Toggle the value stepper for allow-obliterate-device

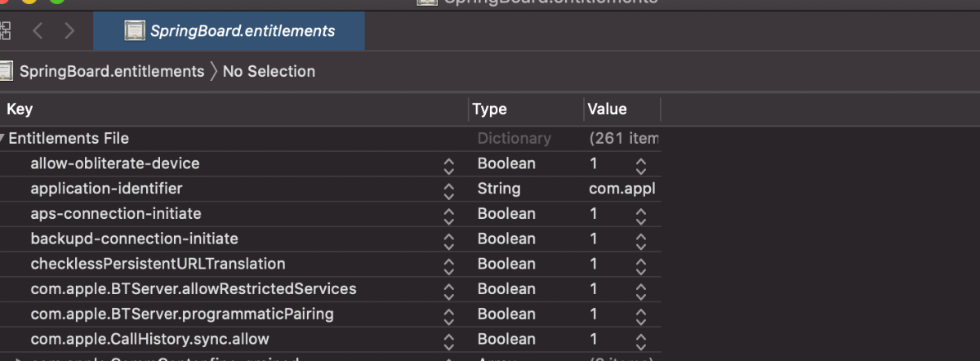[641, 166]
